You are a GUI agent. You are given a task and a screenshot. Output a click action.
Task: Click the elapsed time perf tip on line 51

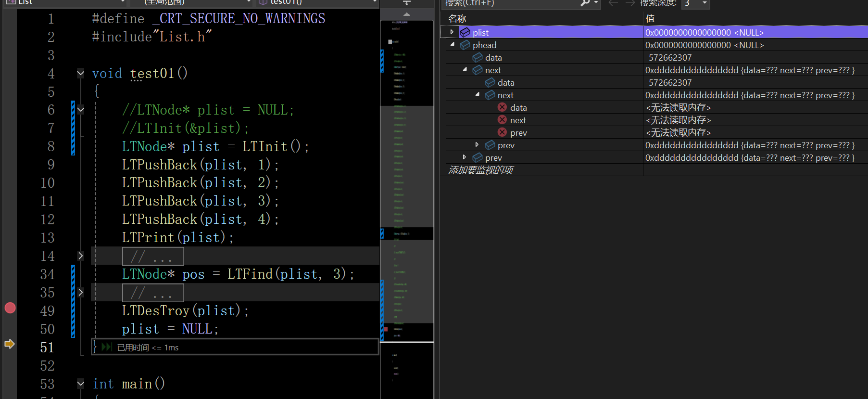click(148, 348)
